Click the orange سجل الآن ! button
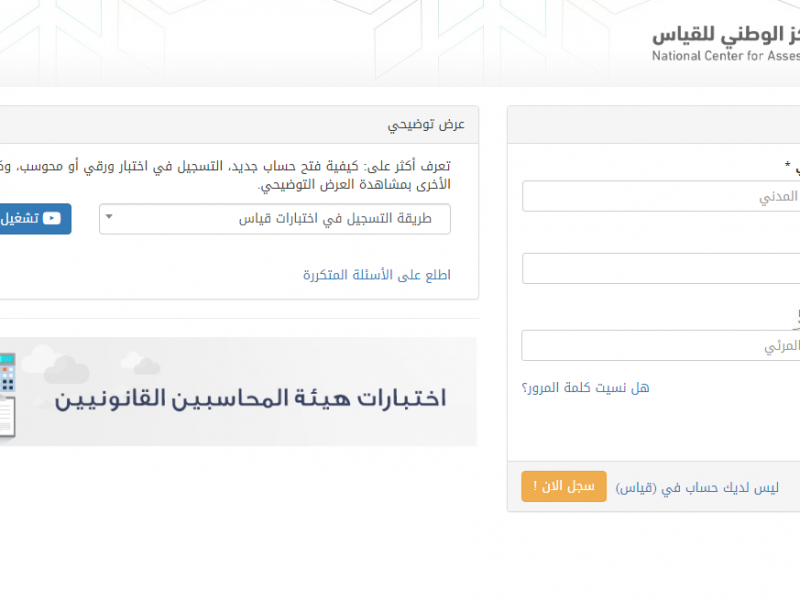This screenshot has width=800, height=600. (x=564, y=486)
